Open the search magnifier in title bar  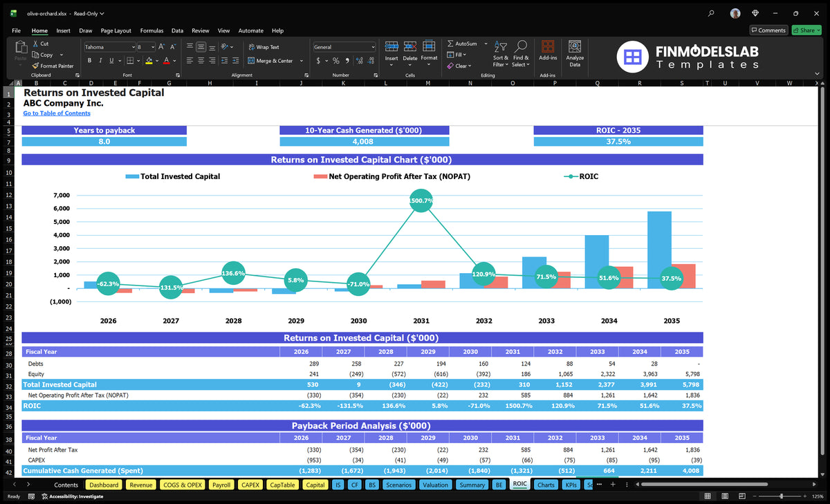pyautogui.click(x=712, y=13)
